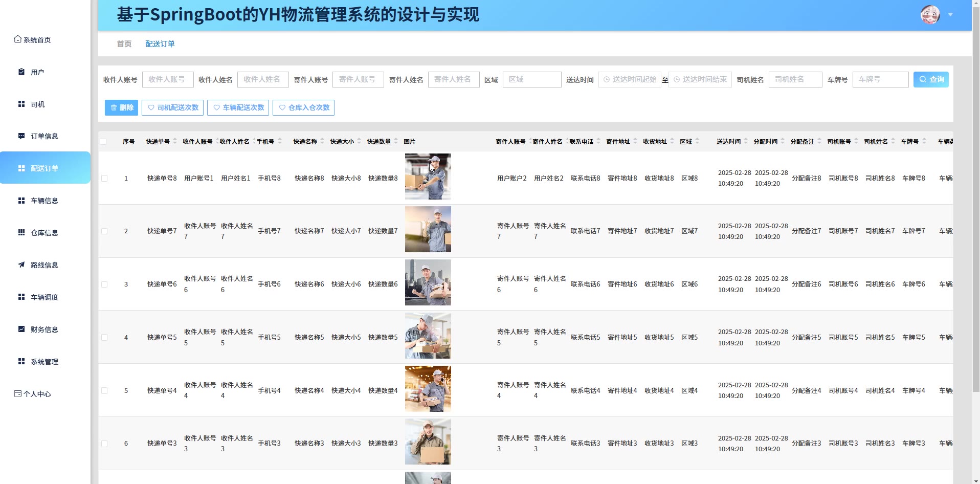Click the 仓库信息 grid icon

point(21,233)
